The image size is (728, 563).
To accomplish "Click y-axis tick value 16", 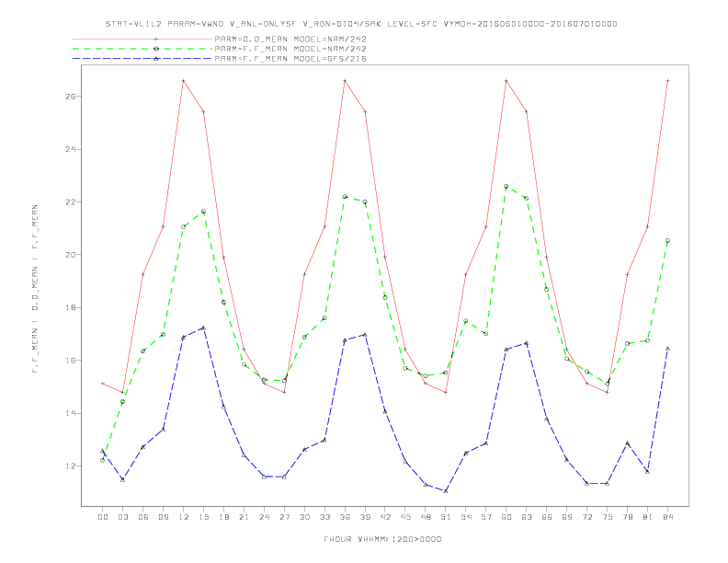I will (72, 361).
